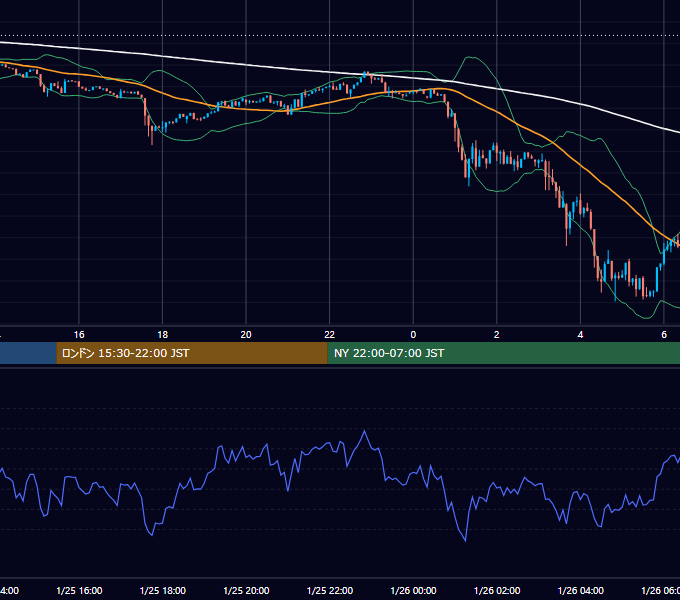
Task: Click the 1/26 00:00 time label
Action: click(413, 590)
